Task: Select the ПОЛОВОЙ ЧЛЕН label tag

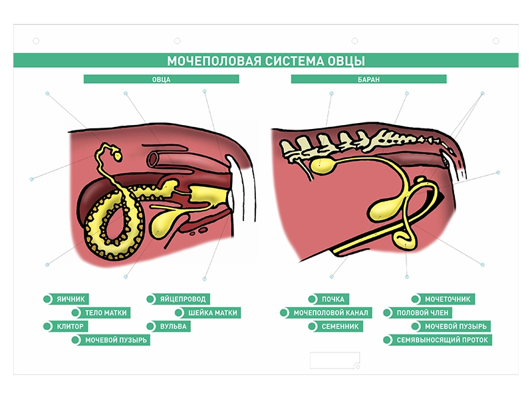Action: 418,313
